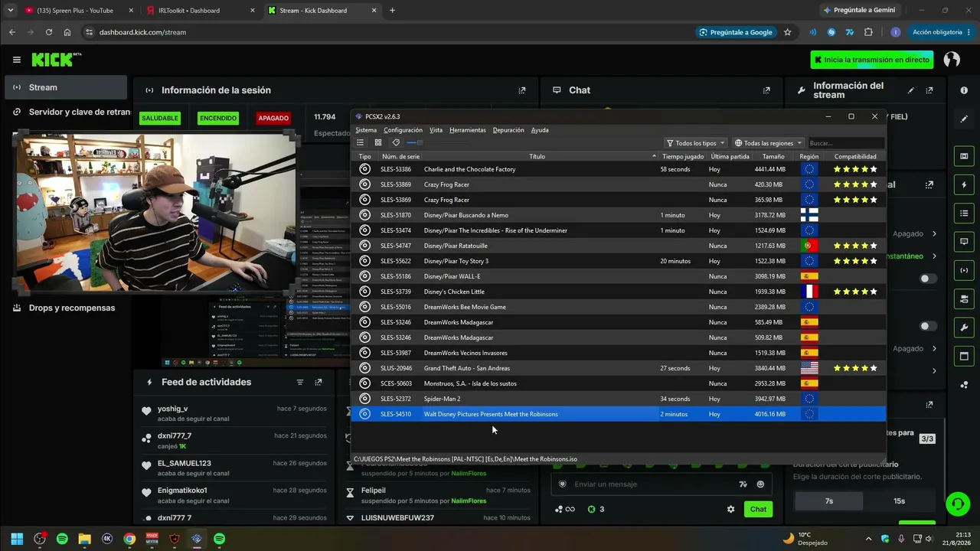The width and height of the screenshot is (980, 551).
Task: Open File Explorer from the taskbar
Action: 84,539
